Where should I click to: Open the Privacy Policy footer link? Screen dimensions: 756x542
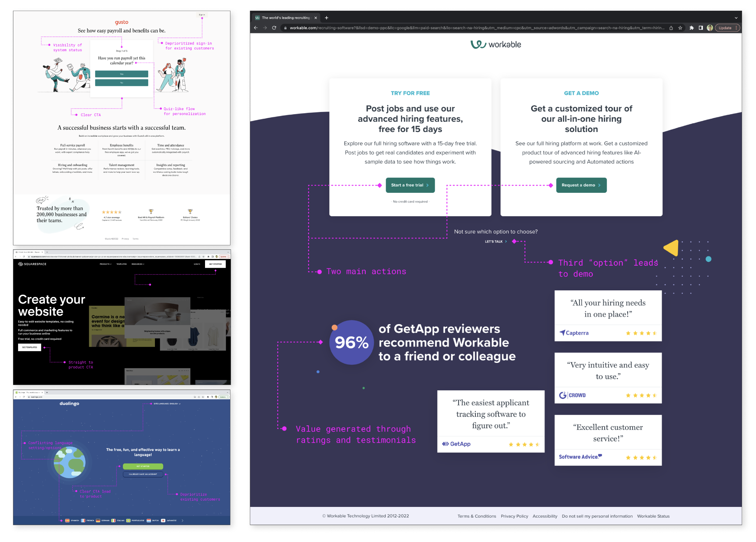[514, 516]
